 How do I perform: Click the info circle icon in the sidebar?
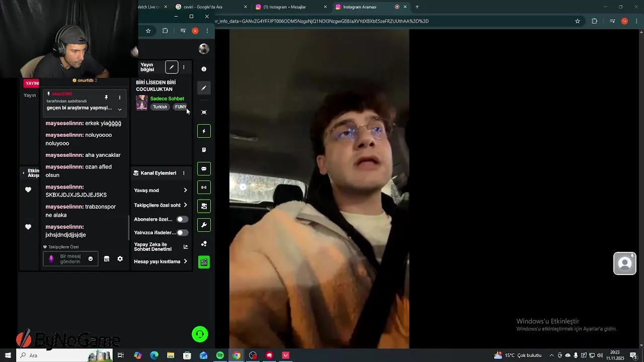pyautogui.click(x=204, y=69)
